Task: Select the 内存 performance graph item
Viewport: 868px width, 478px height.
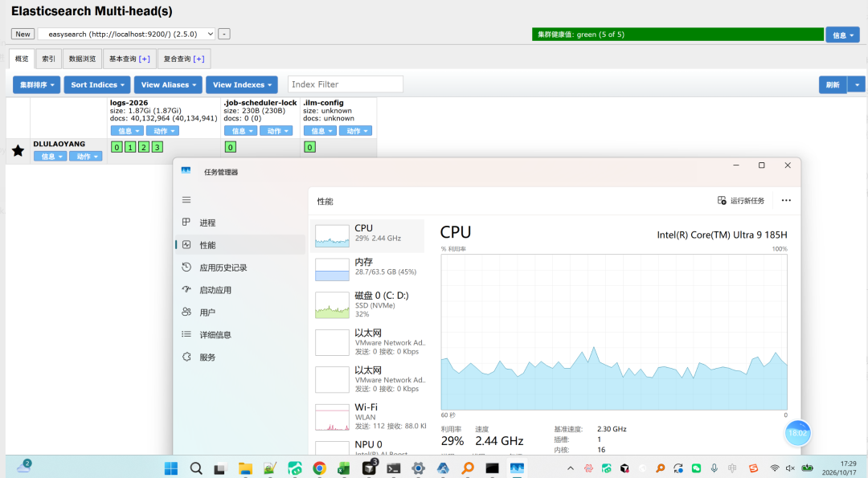Action: (367, 269)
